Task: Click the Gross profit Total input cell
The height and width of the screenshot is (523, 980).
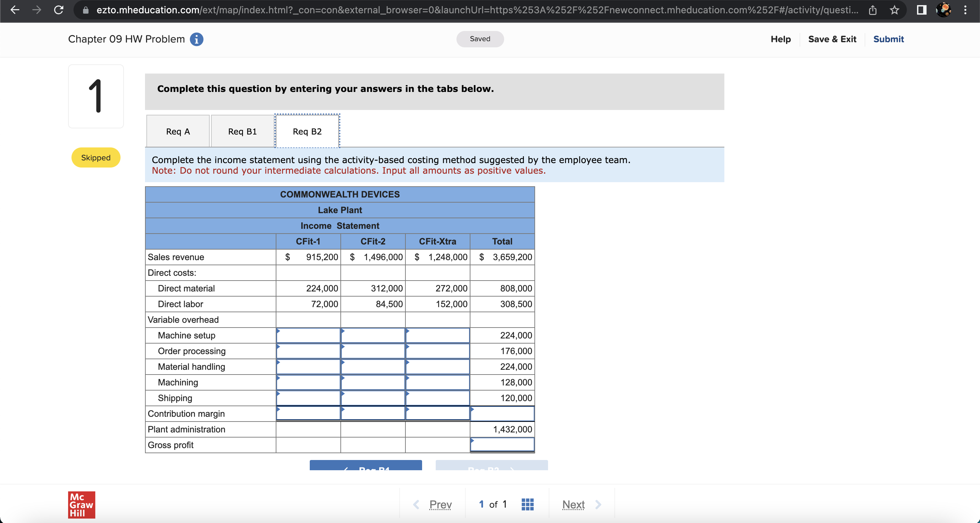Action: (x=502, y=445)
